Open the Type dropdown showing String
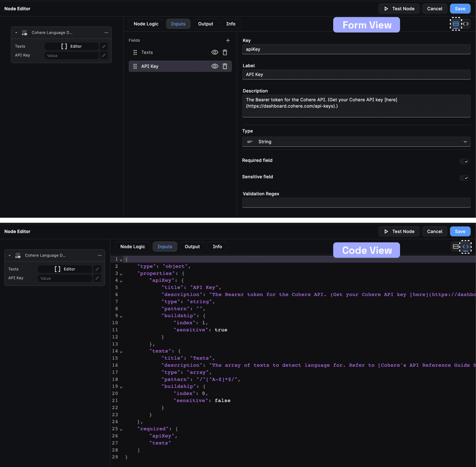Image resolution: width=476 pixels, height=467 pixels. point(356,142)
